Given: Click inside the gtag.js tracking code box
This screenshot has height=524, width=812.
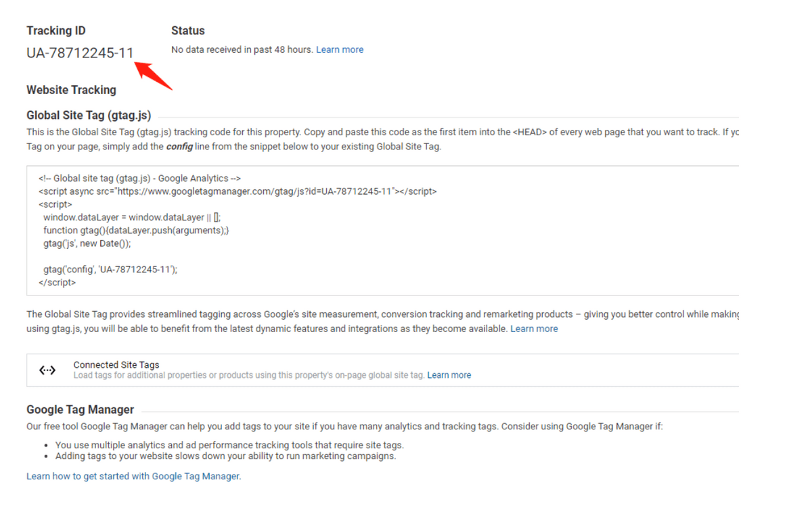Looking at the screenshot, I should (x=382, y=231).
